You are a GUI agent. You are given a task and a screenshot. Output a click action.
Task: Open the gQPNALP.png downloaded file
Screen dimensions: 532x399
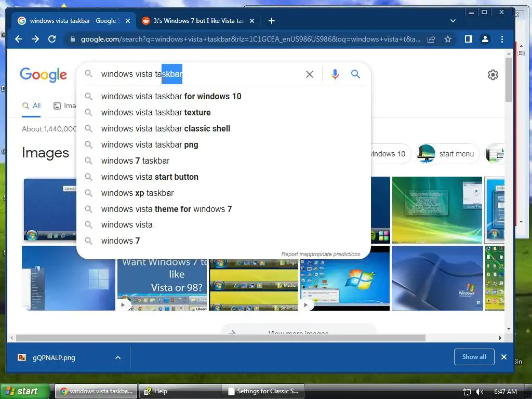point(54,357)
